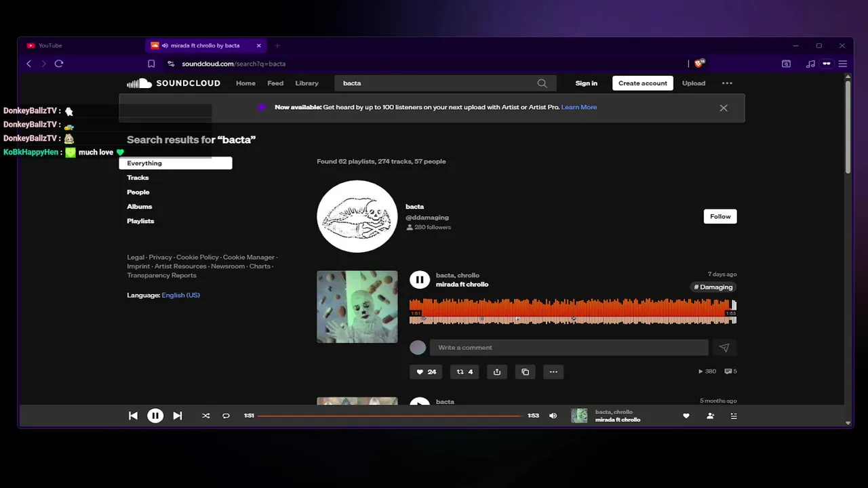
Task: Copy link for mirada ft chrollo
Action: (x=525, y=371)
